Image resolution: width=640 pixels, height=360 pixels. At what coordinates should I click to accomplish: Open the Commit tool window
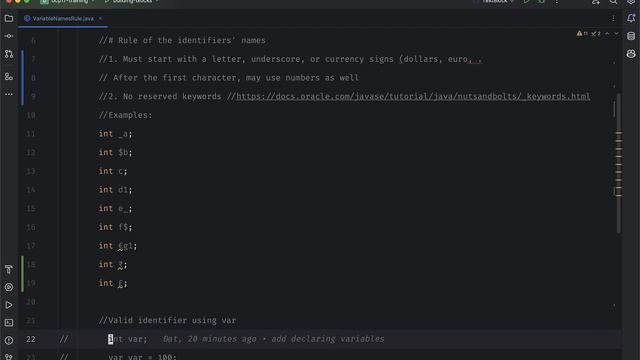pyautogui.click(x=9, y=36)
